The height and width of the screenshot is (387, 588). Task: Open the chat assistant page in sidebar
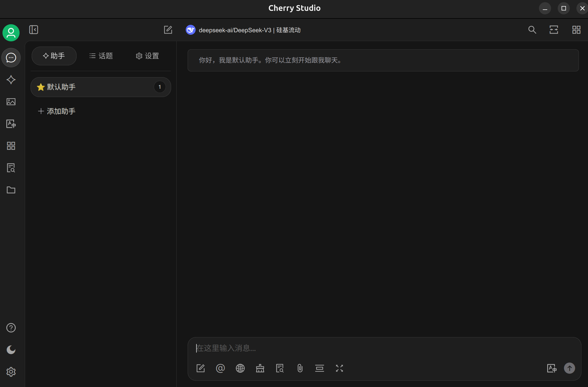tap(11, 58)
